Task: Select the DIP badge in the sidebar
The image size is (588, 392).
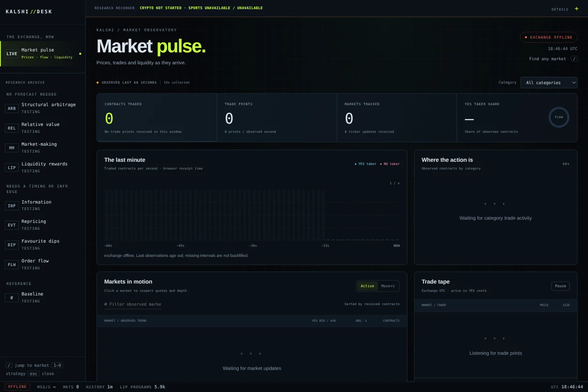Action: coord(12,245)
